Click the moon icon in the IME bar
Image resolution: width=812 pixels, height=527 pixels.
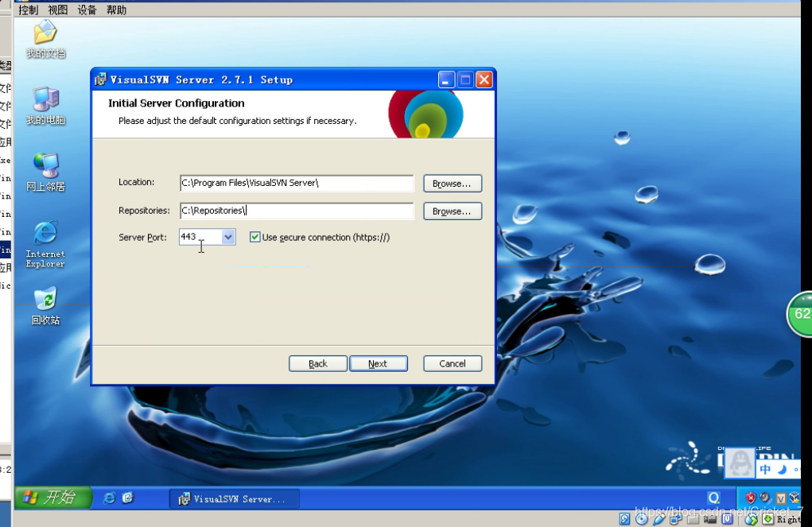pyautogui.click(x=783, y=469)
